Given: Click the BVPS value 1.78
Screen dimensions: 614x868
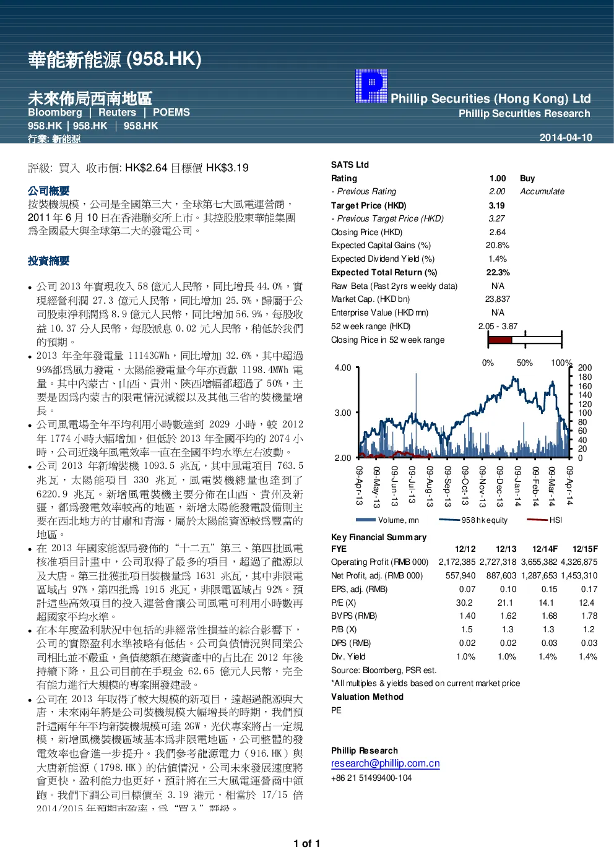Looking at the screenshot, I should pyautogui.click(x=589, y=616).
